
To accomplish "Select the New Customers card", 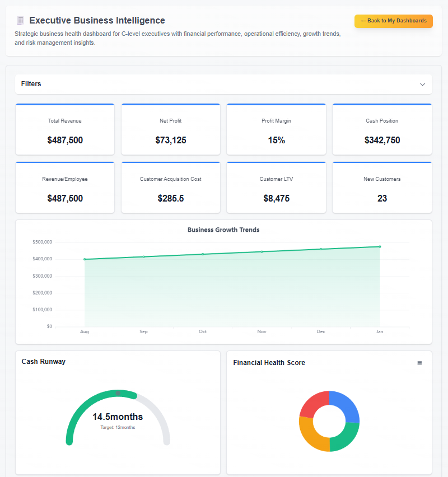I will (x=382, y=188).
